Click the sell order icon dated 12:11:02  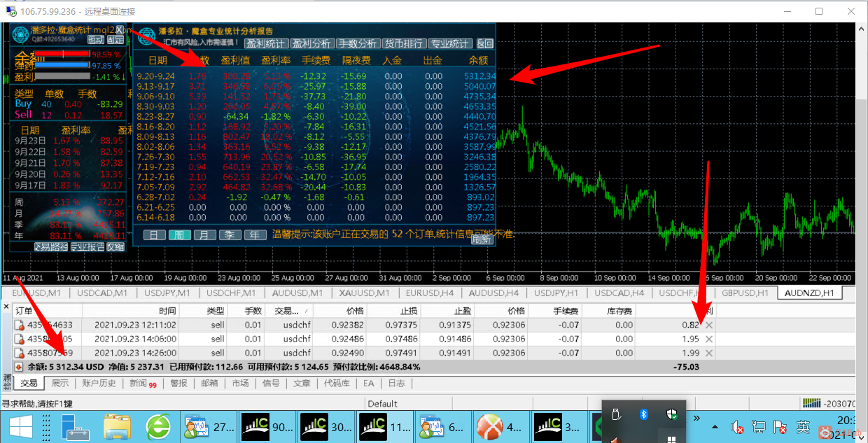20,325
